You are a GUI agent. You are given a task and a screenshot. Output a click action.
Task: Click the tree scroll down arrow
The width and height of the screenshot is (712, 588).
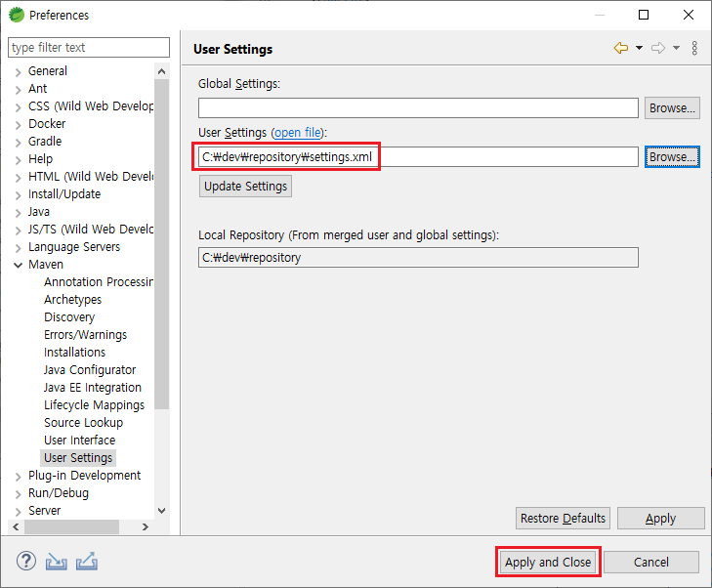(x=161, y=511)
